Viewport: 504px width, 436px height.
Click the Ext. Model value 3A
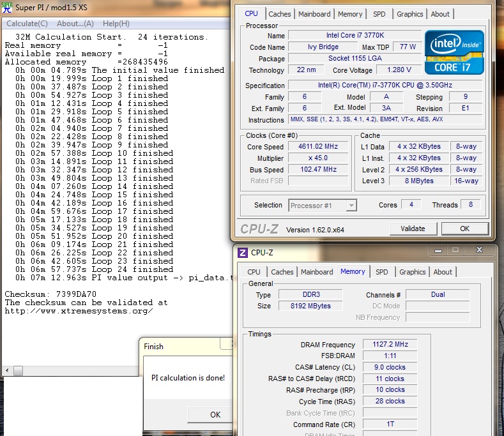tap(386, 109)
